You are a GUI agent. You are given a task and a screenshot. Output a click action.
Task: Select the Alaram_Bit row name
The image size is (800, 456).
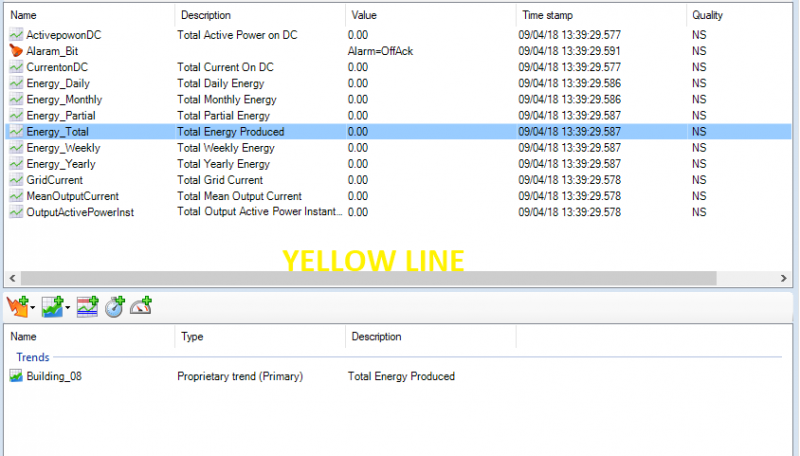(x=52, y=51)
